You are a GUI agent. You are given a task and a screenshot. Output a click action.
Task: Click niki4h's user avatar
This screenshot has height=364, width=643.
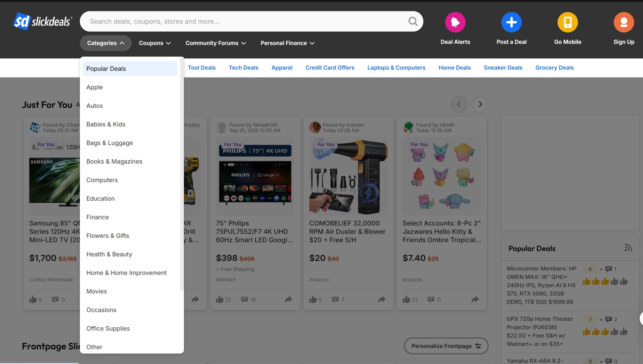408,127
